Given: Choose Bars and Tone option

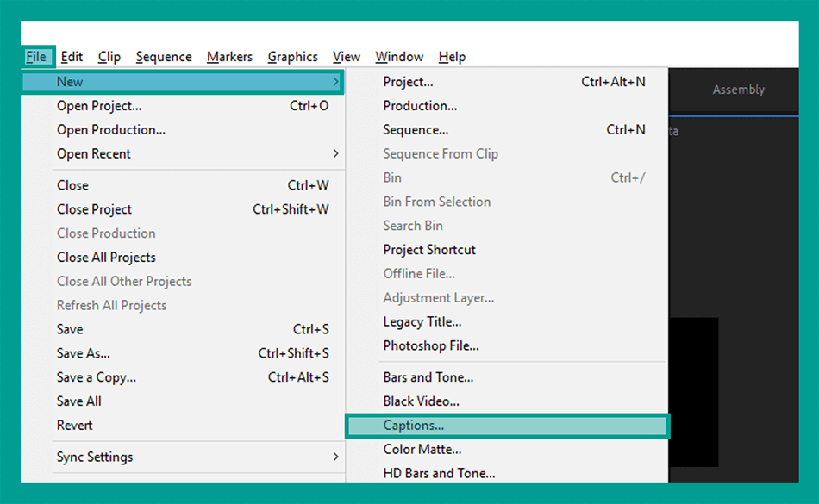Looking at the screenshot, I should [507, 377].
